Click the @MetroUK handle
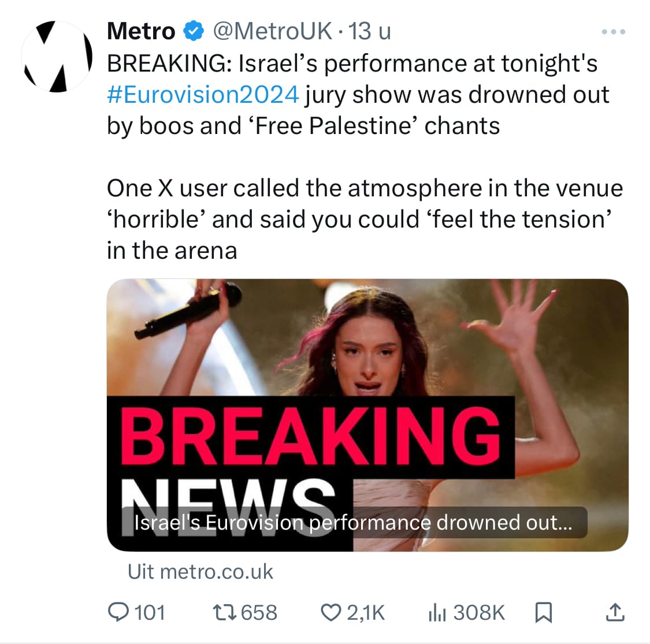 [x=273, y=31]
